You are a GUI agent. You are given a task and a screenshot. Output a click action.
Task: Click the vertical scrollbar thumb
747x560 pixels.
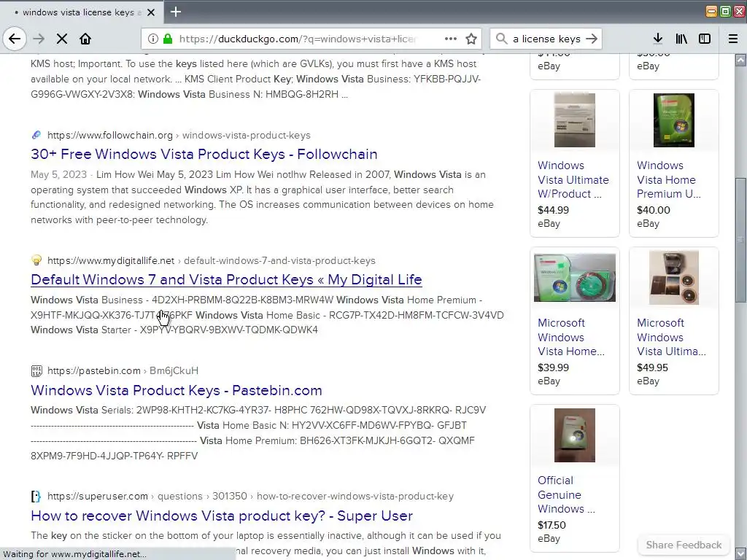[740, 239]
